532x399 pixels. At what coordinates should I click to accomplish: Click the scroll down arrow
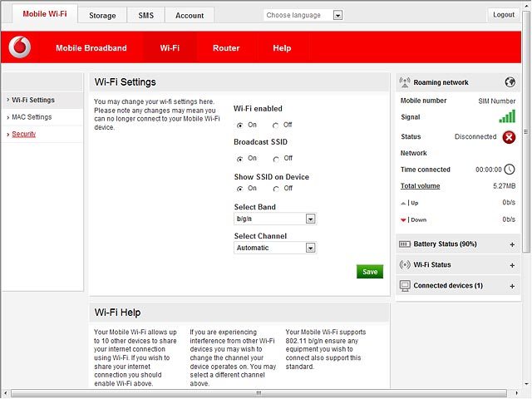pyautogui.click(x=526, y=384)
